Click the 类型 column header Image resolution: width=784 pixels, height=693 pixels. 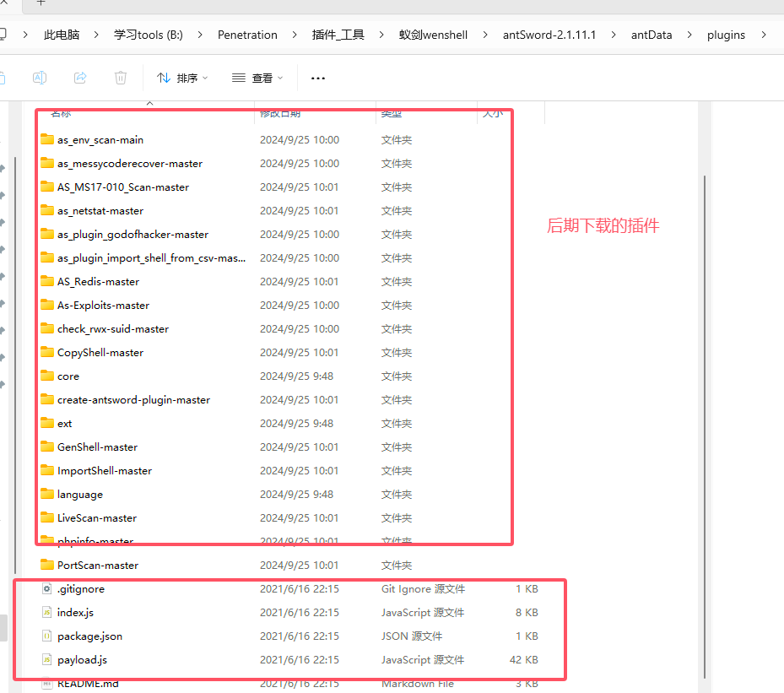(x=392, y=112)
